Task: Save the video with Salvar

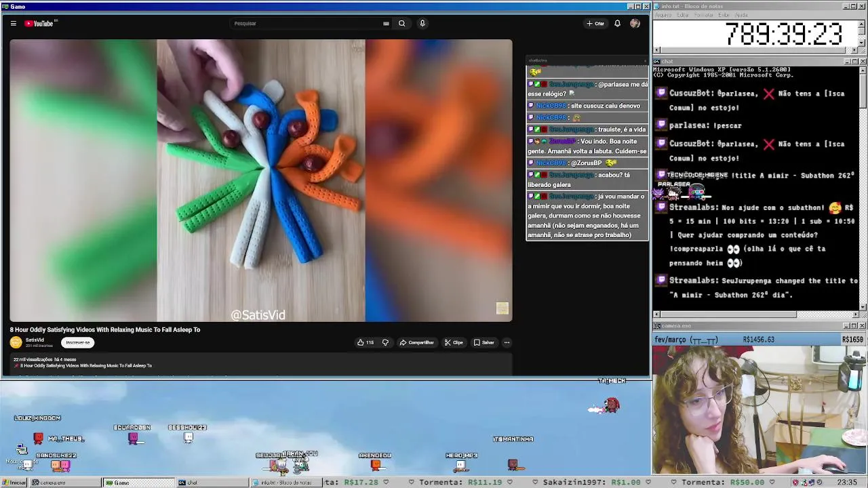Action: pyautogui.click(x=484, y=342)
